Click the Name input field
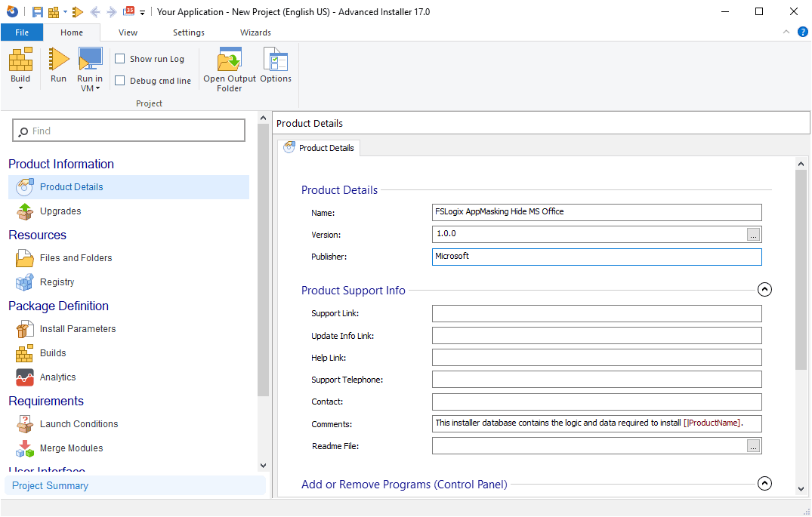 point(597,212)
